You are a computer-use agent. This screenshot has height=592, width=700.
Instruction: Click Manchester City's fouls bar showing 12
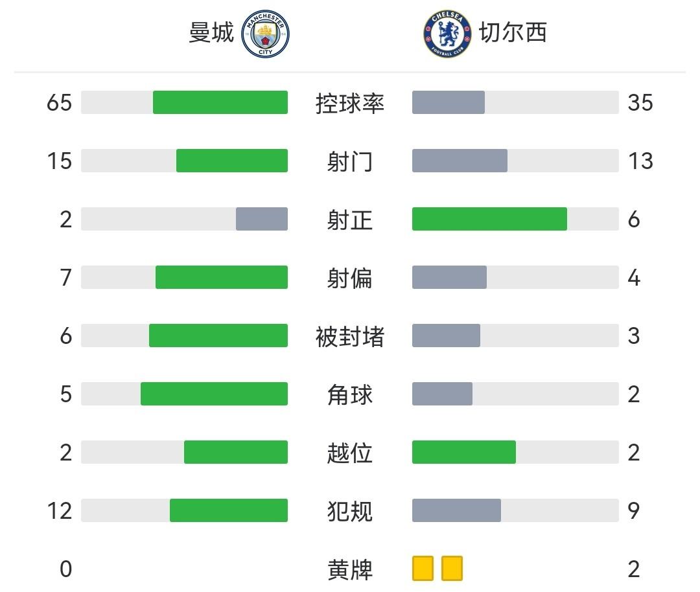229,510
